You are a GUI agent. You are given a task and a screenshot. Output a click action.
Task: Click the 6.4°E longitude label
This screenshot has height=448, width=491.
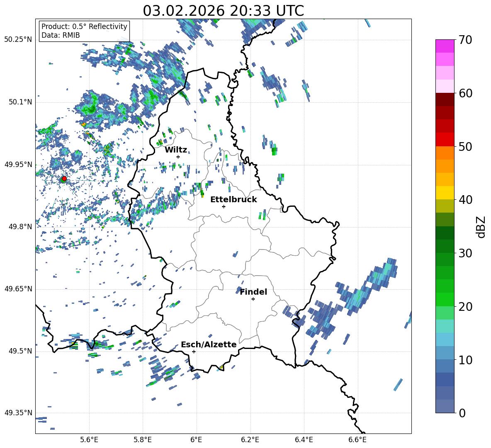[304, 440]
